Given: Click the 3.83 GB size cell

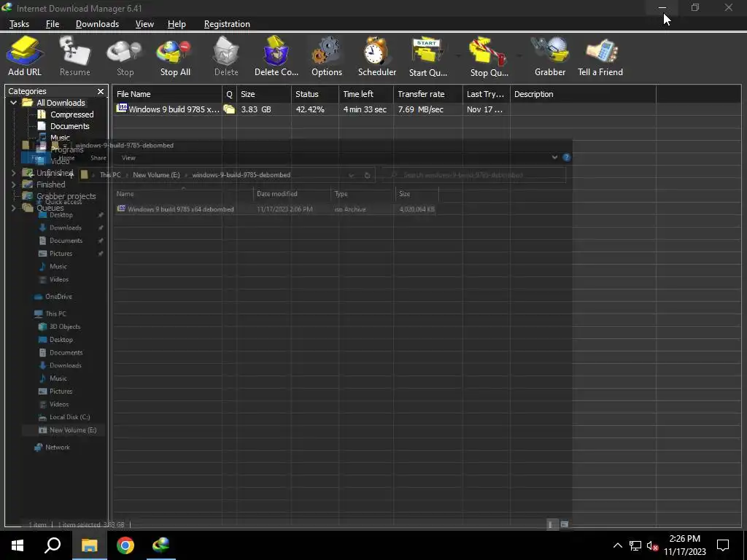Looking at the screenshot, I should pyautogui.click(x=256, y=109).
